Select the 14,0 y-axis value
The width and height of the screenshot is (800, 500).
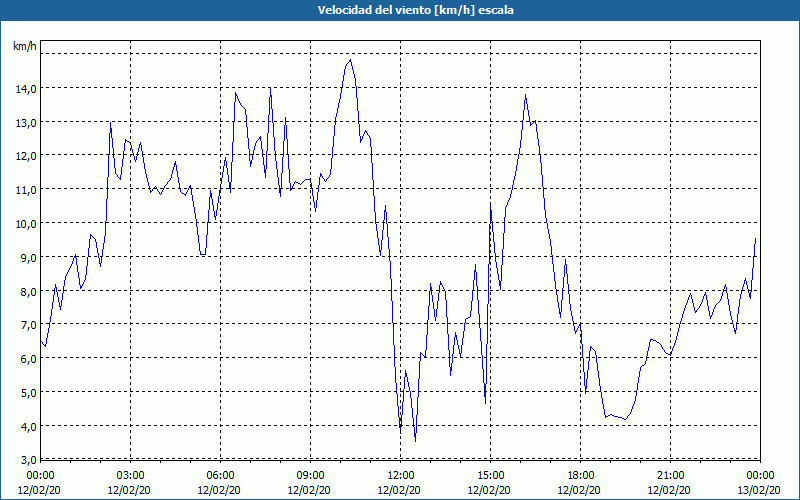click(x=26, y=89)
